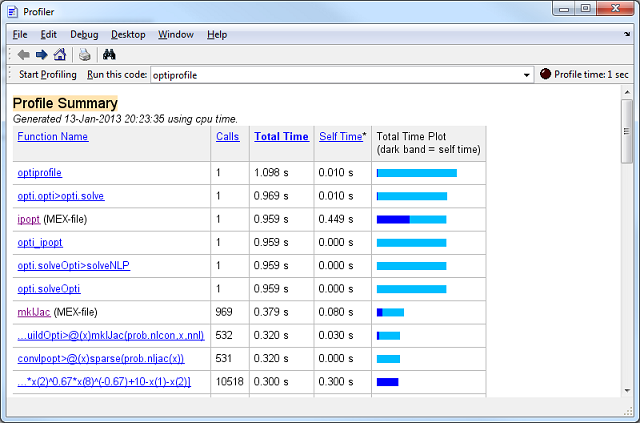Image resolution: width=640 pixels, height=423 pixels.
Task: Open the Desktop menu
Action: (128, 35)
